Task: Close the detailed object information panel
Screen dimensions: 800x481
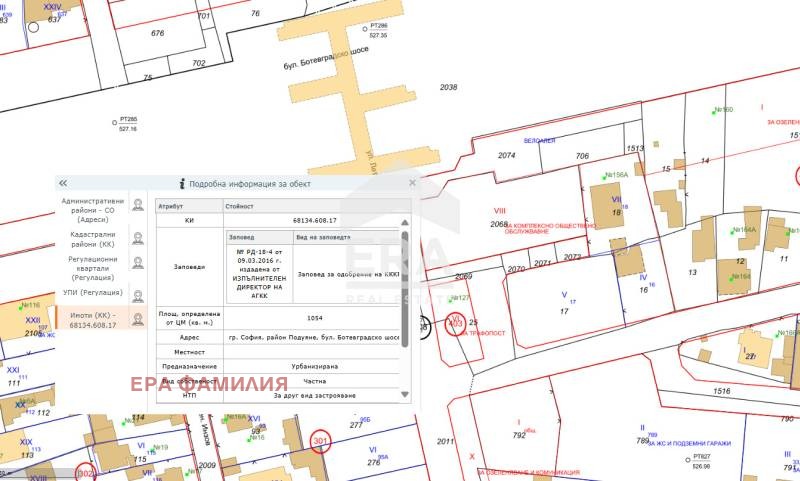Action: [x=412, y=184]
